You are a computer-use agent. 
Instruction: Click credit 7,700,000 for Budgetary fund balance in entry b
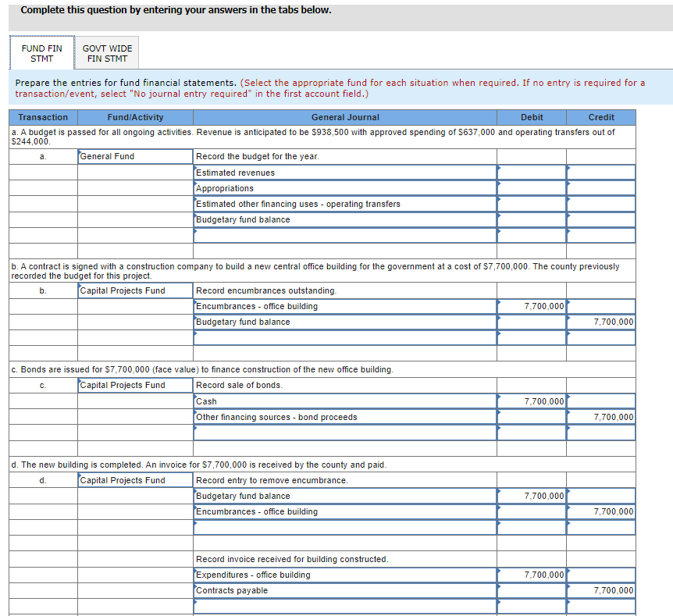tap(601, 322)
